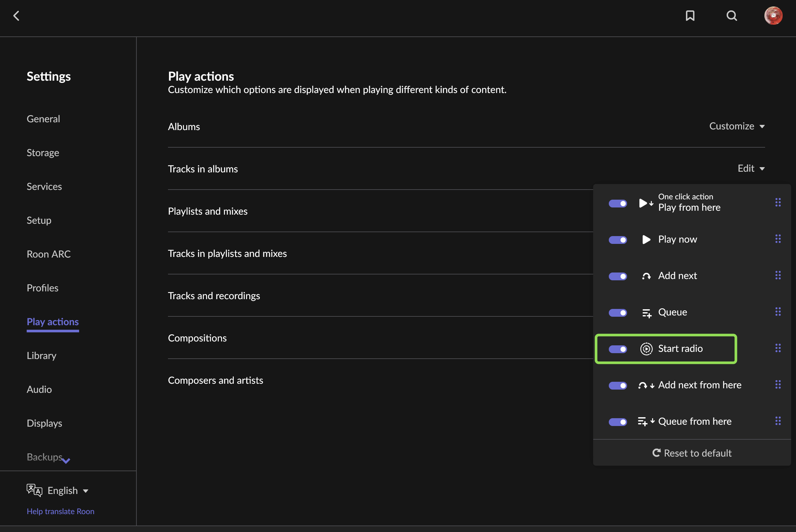Open the Help translate Roon link
This screenshot has width=796, height=532.
click(61, 511)
